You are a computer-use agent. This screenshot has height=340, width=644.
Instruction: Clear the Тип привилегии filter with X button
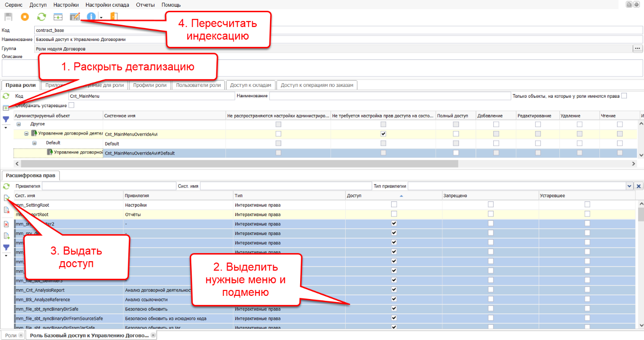pos(638,186)
